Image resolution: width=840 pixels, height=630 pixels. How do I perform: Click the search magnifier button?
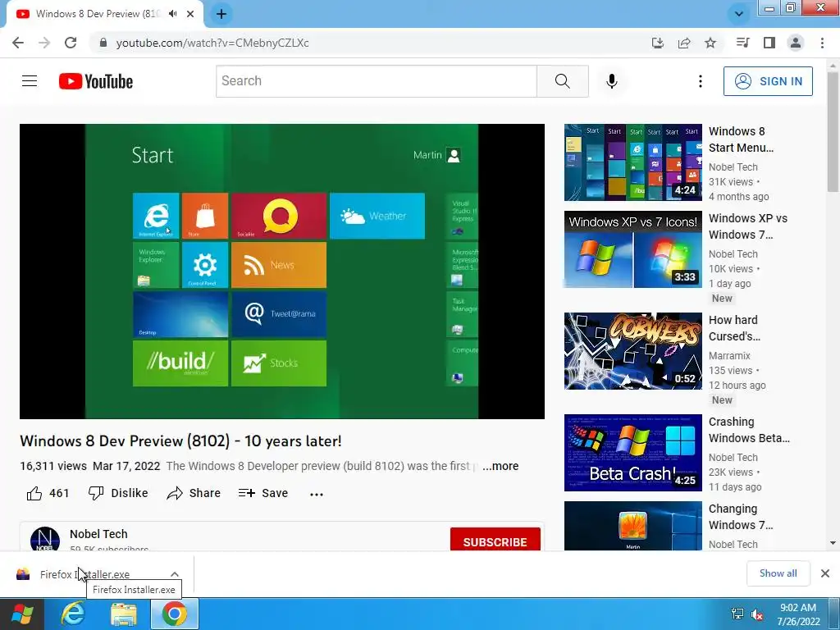point(563,81)
